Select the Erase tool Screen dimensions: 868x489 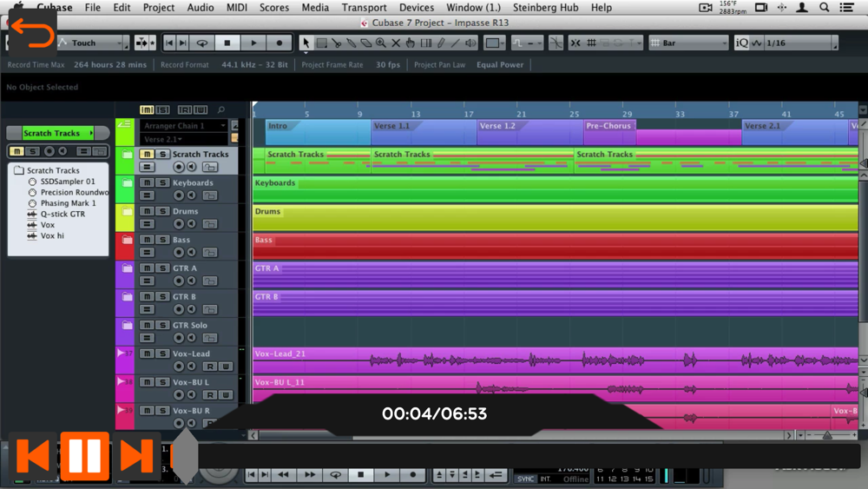366,43
